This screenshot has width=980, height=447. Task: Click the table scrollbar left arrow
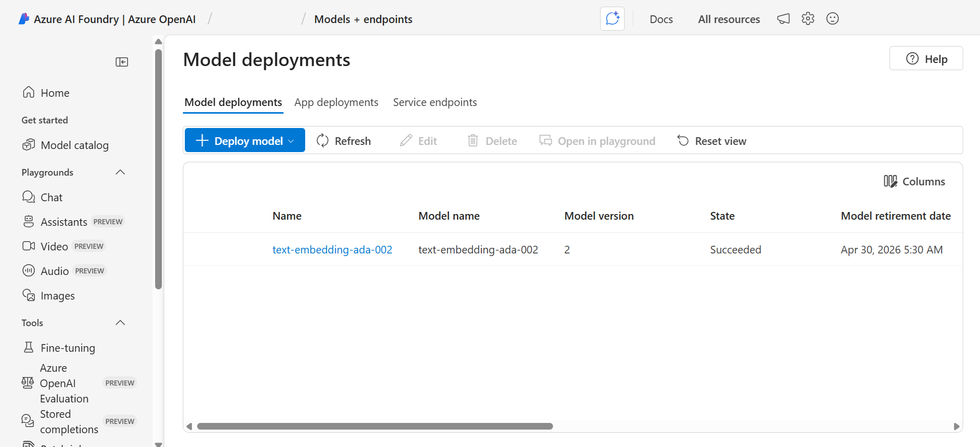[189, 426]
